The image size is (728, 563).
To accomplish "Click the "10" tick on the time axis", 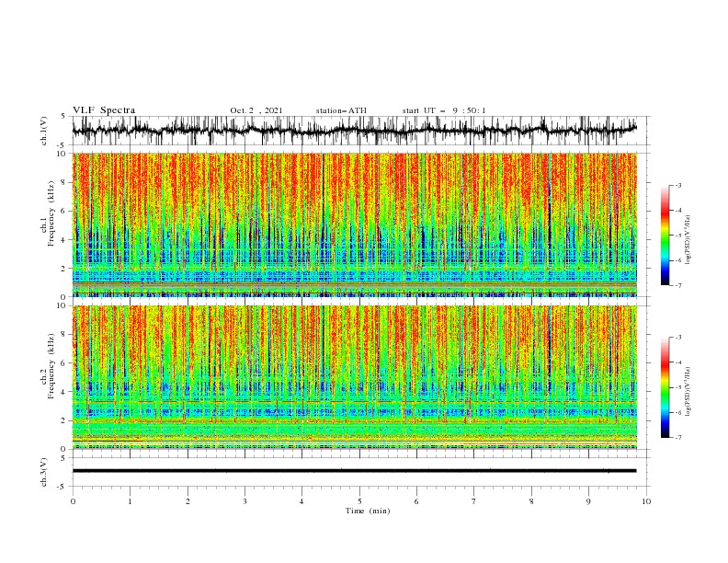I will click(646, 501).
